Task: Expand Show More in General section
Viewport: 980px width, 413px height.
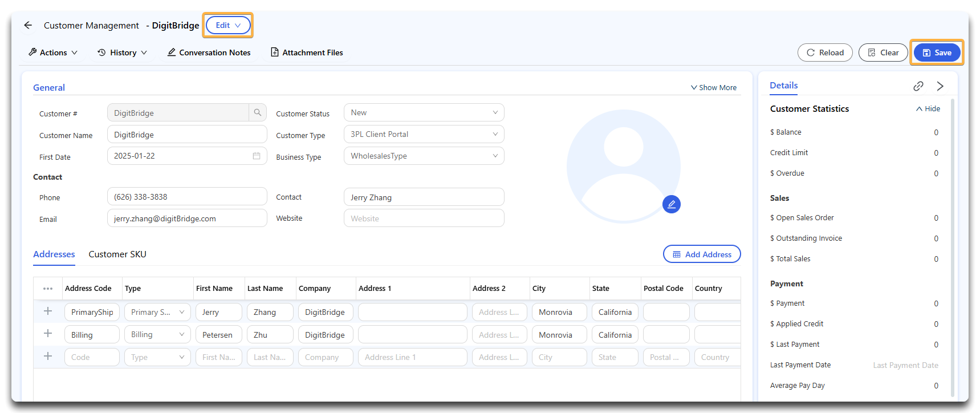Action: [714, 88]
